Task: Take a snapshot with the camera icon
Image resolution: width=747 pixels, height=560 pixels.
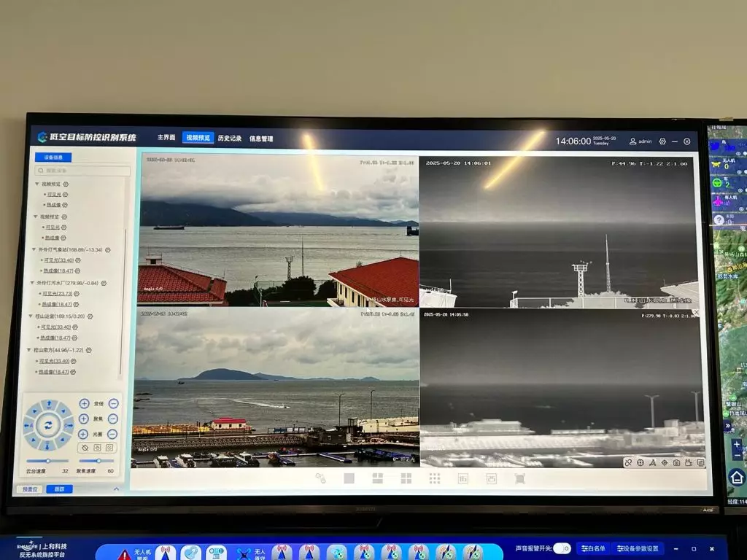Action: tap(676, 462)
